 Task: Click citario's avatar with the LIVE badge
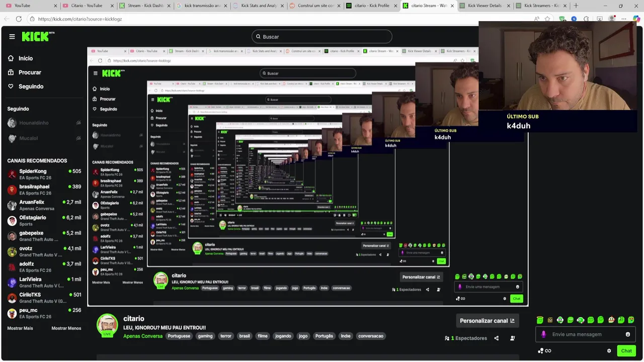pos(107,325)
